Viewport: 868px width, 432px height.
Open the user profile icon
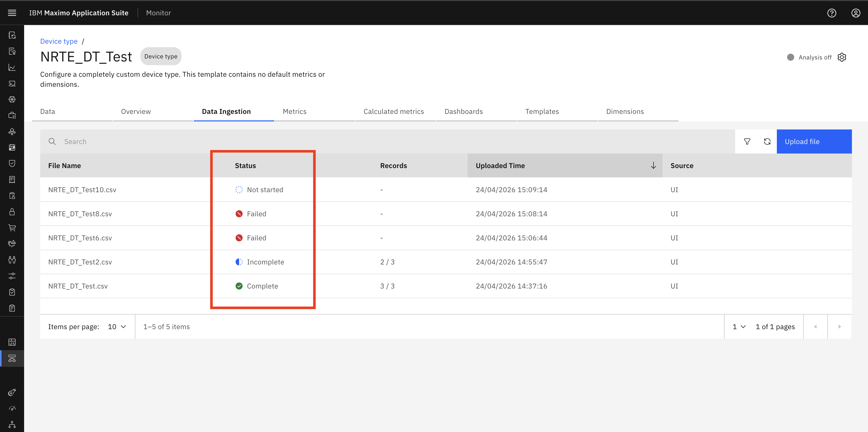855,13
